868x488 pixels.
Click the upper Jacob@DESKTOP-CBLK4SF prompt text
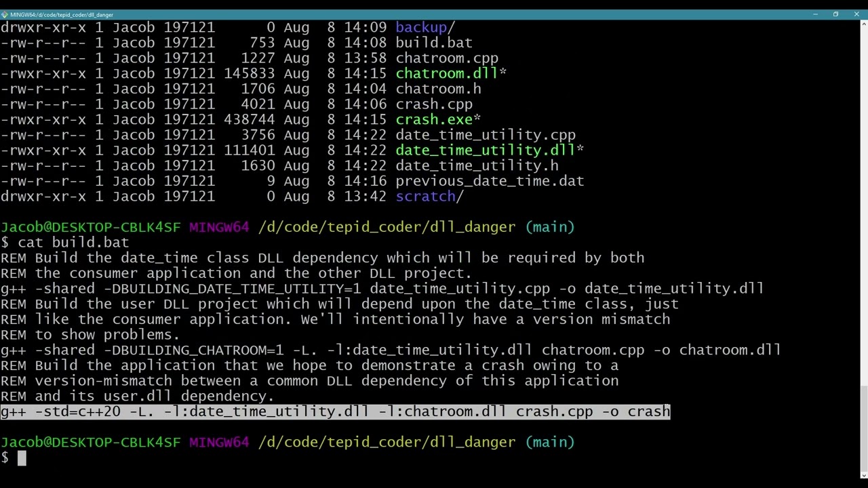point(91,227)
